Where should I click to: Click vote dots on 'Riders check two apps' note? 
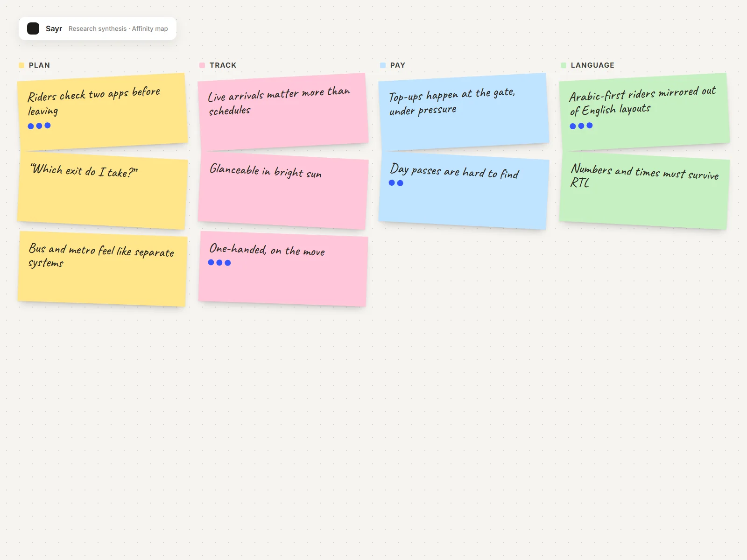tap(39, 126)
